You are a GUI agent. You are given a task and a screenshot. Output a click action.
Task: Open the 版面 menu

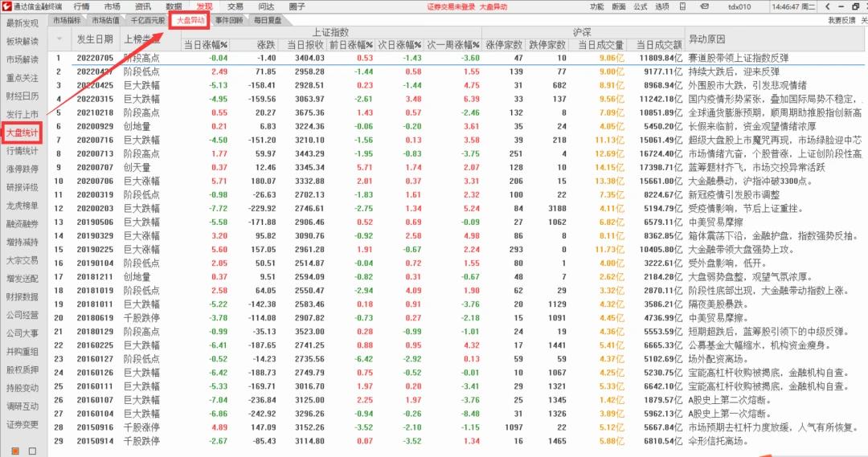[x=618, y=6]
